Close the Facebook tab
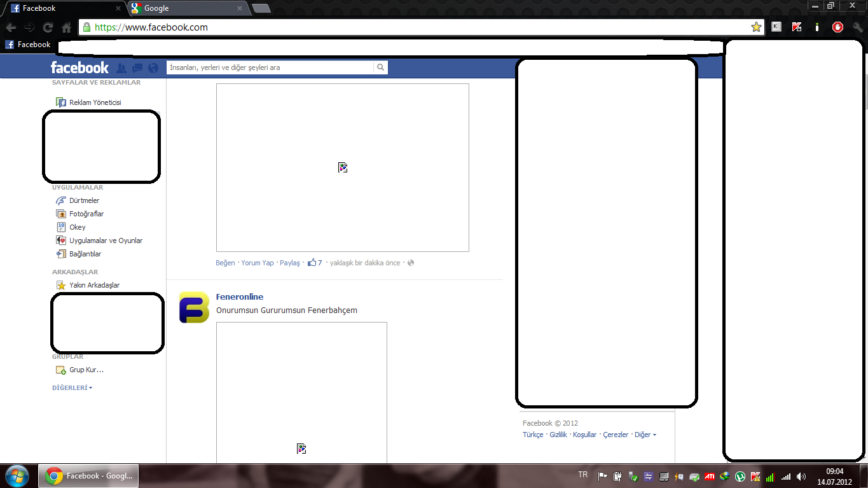 [x=118, y=8]
